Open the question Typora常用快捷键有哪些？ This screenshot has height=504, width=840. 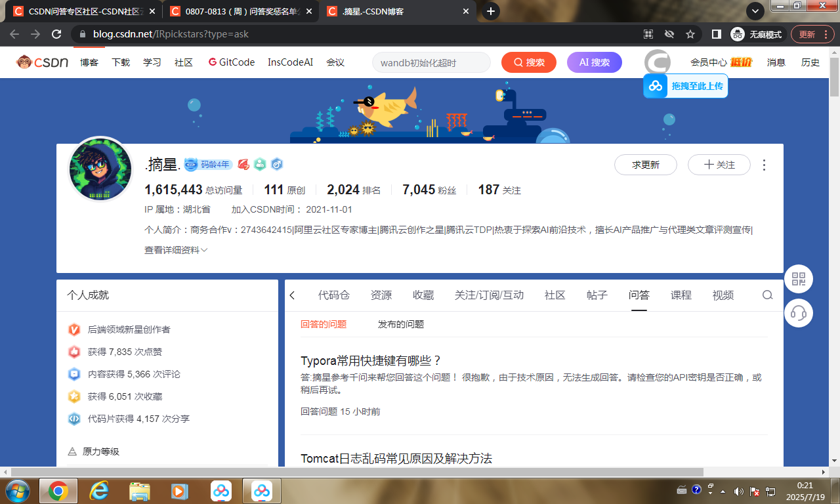[x=371, y=361]
